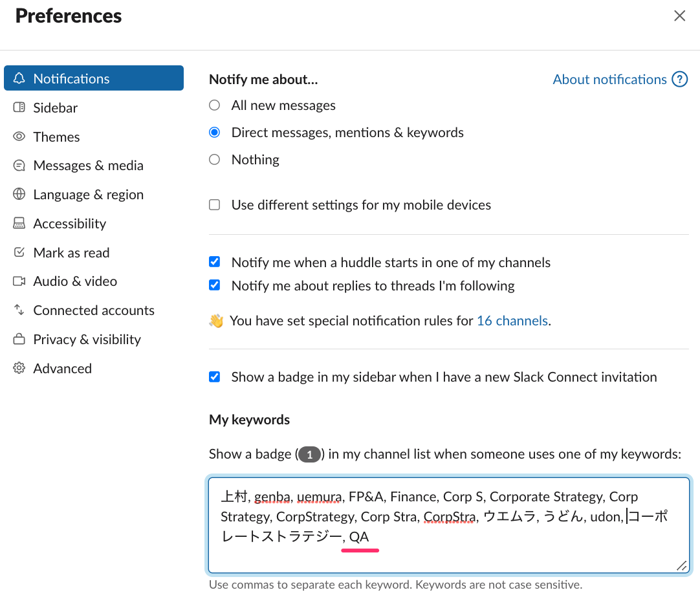Viewport: 700px width, 599px height.
Task: Click the Advanced gear icon
Action: [19, 369]
